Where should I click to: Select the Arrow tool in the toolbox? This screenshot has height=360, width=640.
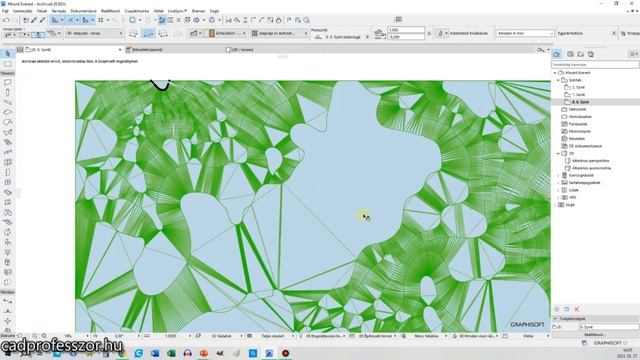pos(7,54)
